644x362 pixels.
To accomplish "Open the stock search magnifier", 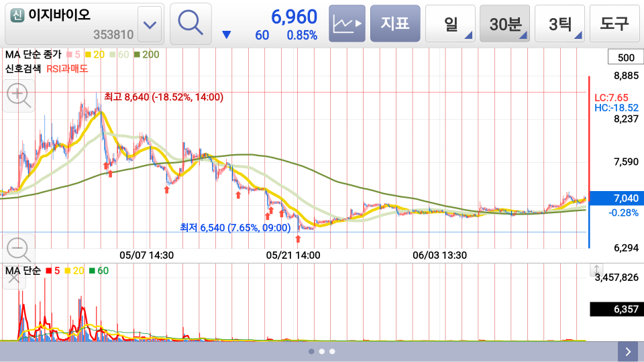I will point(191,24).
